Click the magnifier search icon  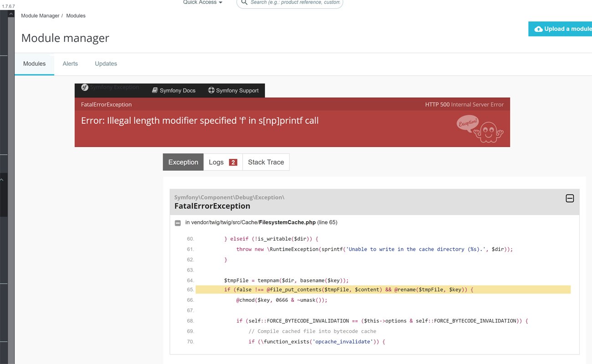(244, 2)
